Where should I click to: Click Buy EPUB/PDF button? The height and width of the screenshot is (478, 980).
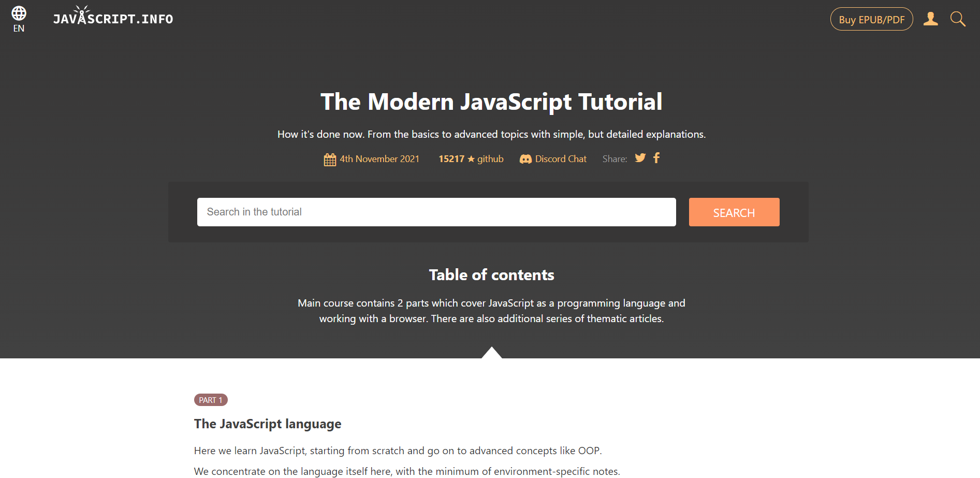click(871, 19)
